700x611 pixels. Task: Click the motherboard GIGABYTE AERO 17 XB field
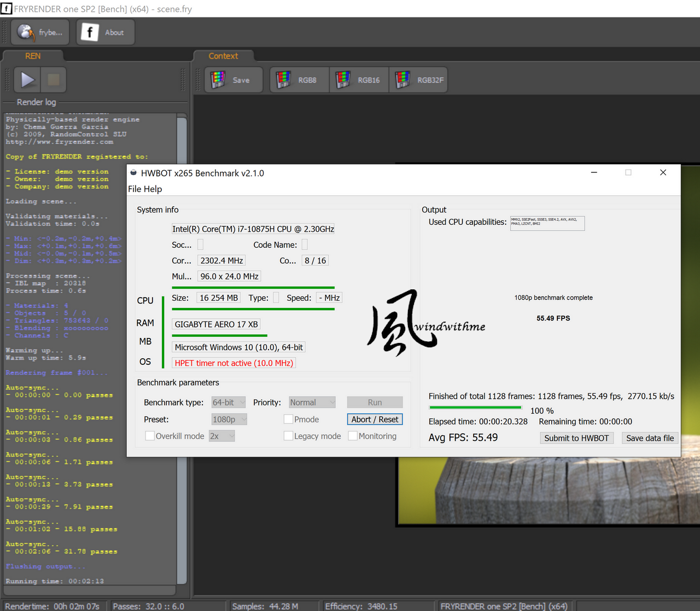tap(216, 324)
